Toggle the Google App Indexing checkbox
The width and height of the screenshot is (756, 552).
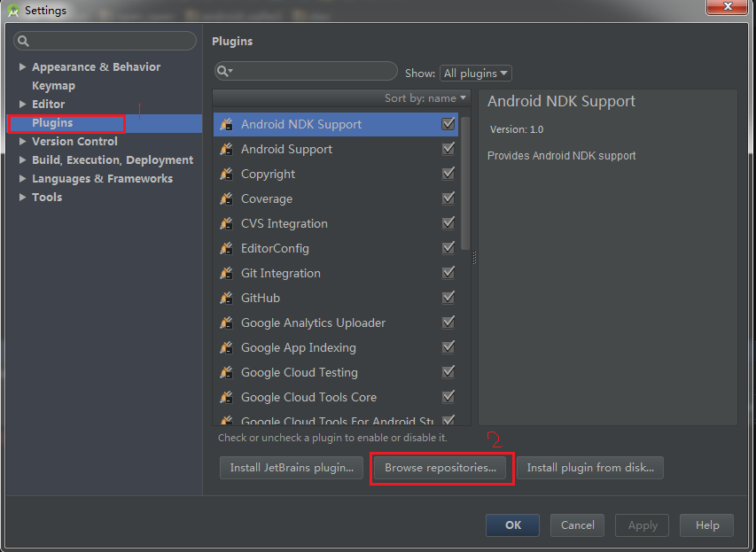coord(448,347)
